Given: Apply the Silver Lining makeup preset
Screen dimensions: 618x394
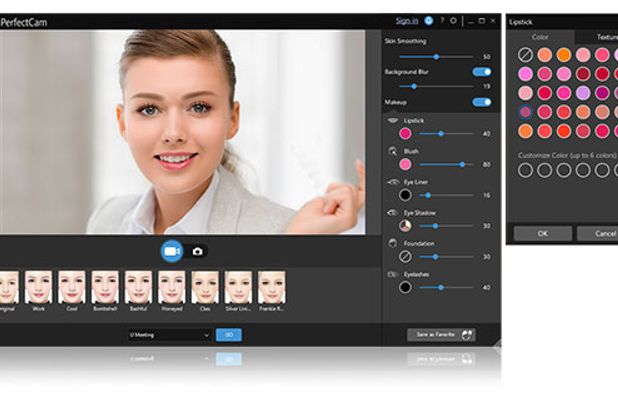Looking at the screenshot, I should point(238,291).
